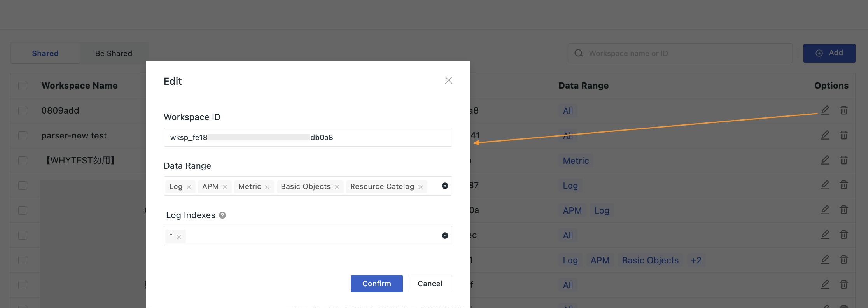Click the edit pencil for 0809add row
The height and width of the screenshot is (308, 868).
[825, 110]
